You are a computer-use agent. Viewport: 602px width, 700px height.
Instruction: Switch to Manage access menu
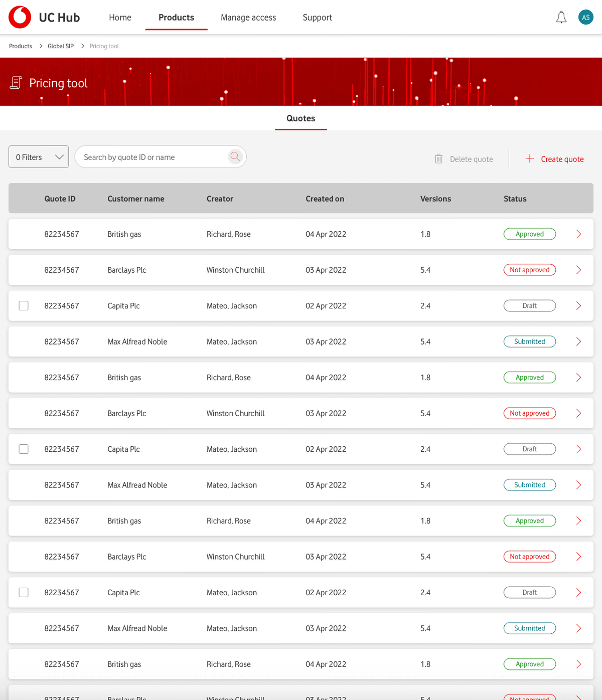pos(248,18)
